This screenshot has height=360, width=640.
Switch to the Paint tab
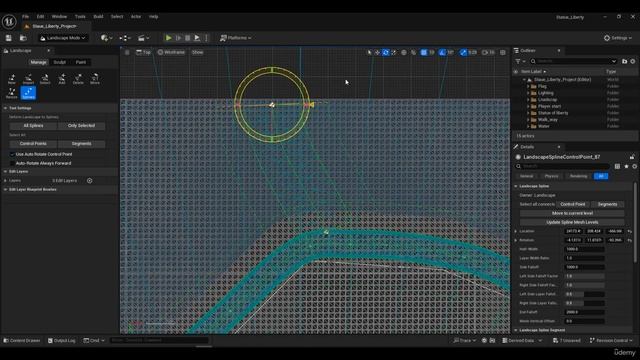point(81,62)
